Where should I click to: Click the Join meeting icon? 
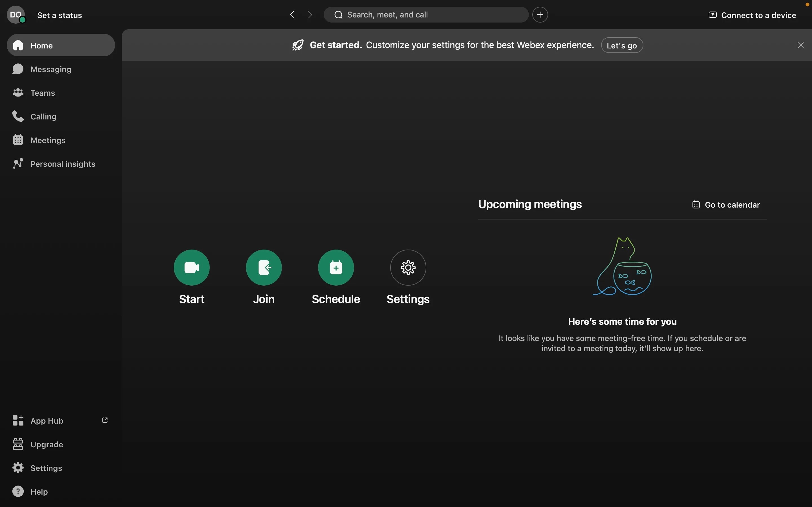264,267
